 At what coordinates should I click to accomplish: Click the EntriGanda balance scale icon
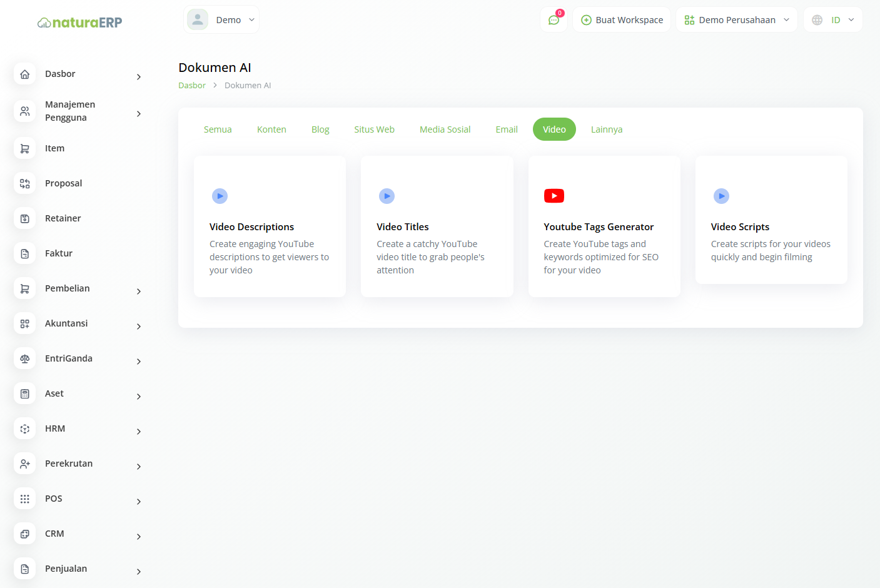(25, 359)
